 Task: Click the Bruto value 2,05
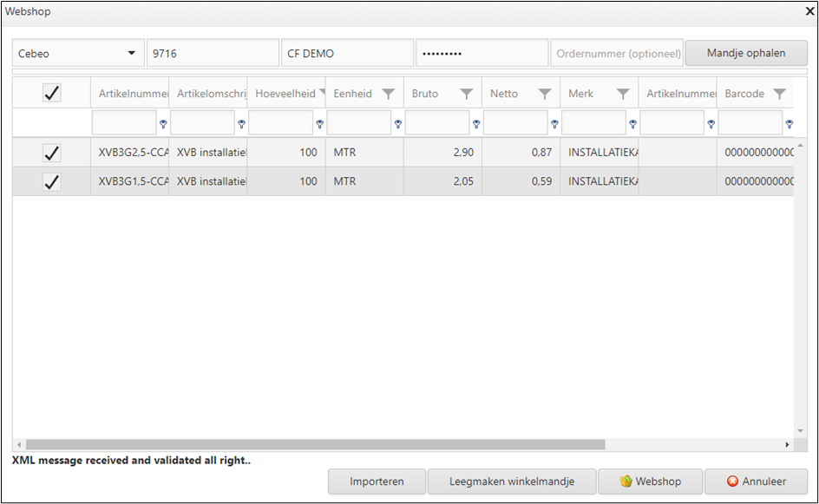pos(463,182)
